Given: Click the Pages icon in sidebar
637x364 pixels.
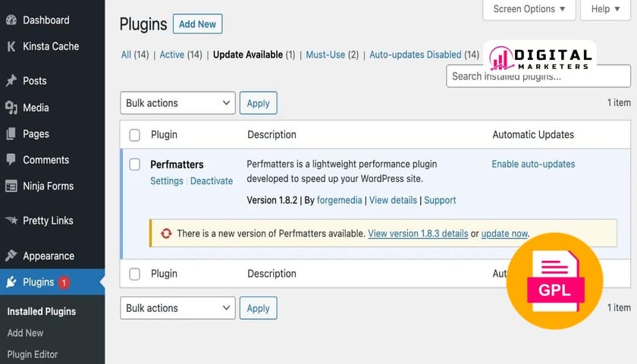Looking at the screenshot, I should [11, 133].
